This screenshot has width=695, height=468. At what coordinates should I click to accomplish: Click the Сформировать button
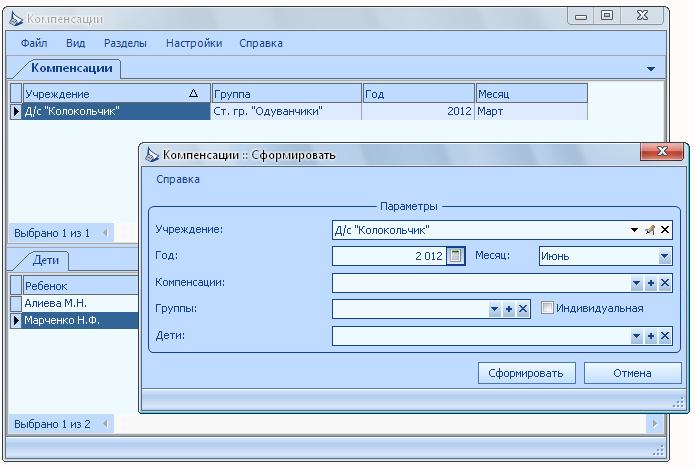pyautogui.click(x=527, y=373)
